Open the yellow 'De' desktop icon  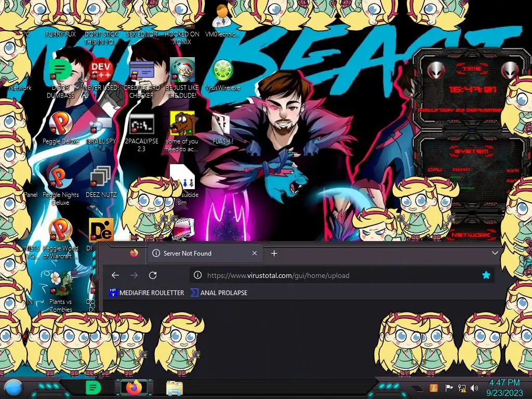click(101, 230)
